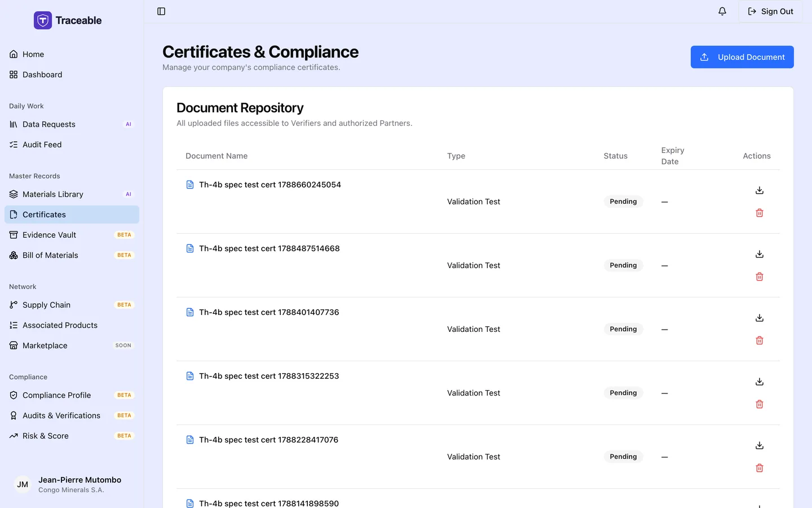Click document name 'Th-4b spec test cert 1788141898590'
The image size is (812, 508).
coord(269,503)
